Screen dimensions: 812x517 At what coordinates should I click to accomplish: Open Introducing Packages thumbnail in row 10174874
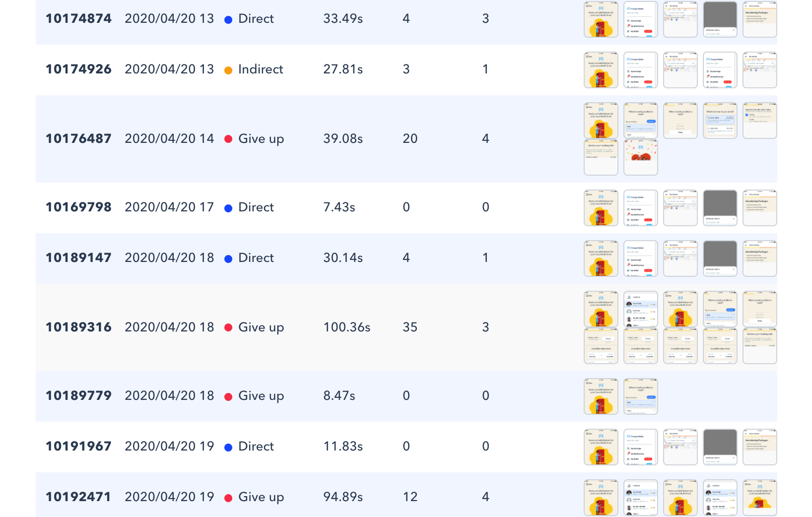tap(760, 19)
